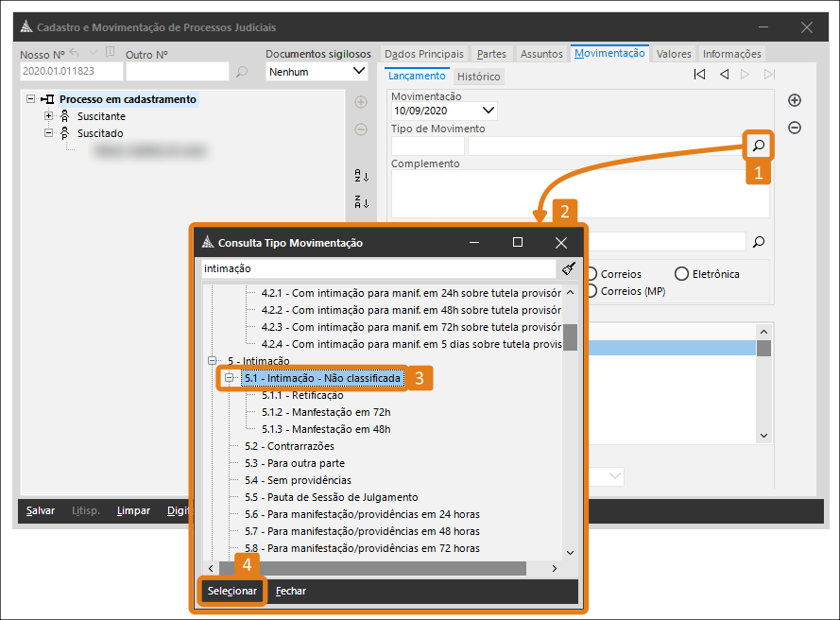
Task: Select the Correios radio option
Action: [x=592, y=274]
